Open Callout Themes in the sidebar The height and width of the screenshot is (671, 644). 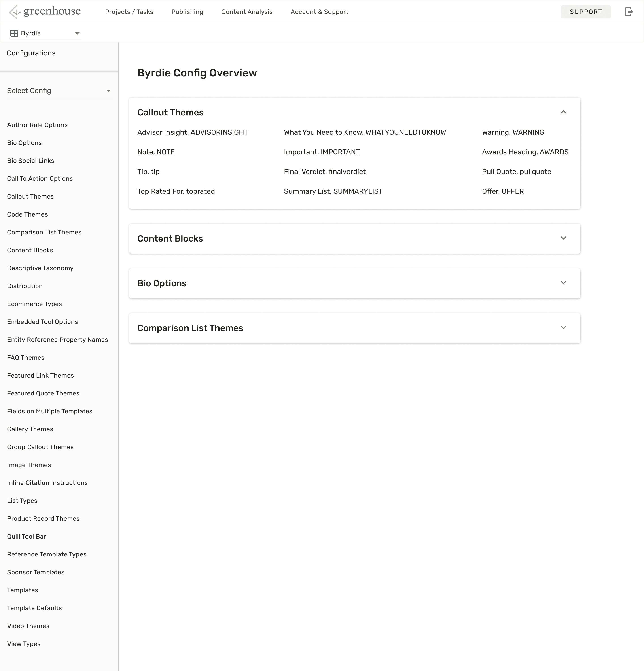[30, 197]
